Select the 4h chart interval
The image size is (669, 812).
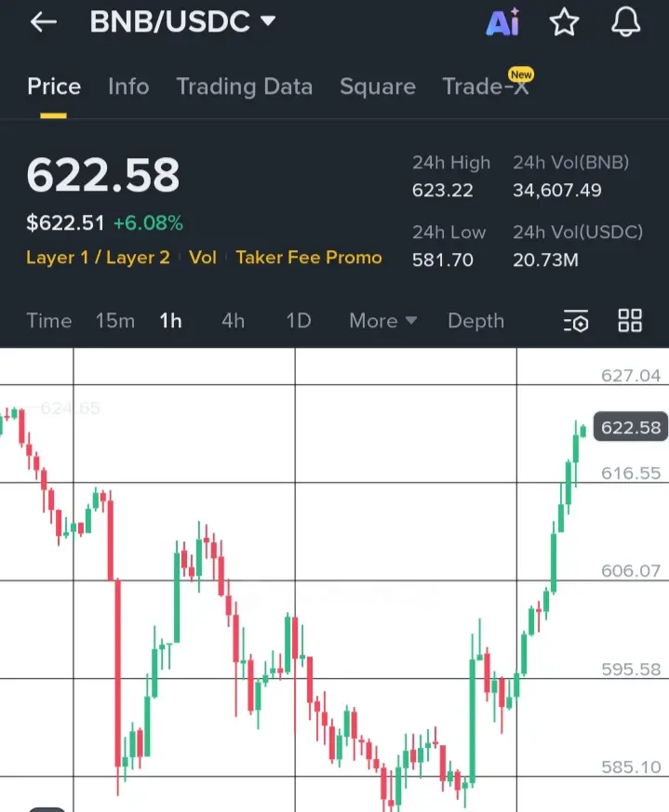(x=234, y=321)
